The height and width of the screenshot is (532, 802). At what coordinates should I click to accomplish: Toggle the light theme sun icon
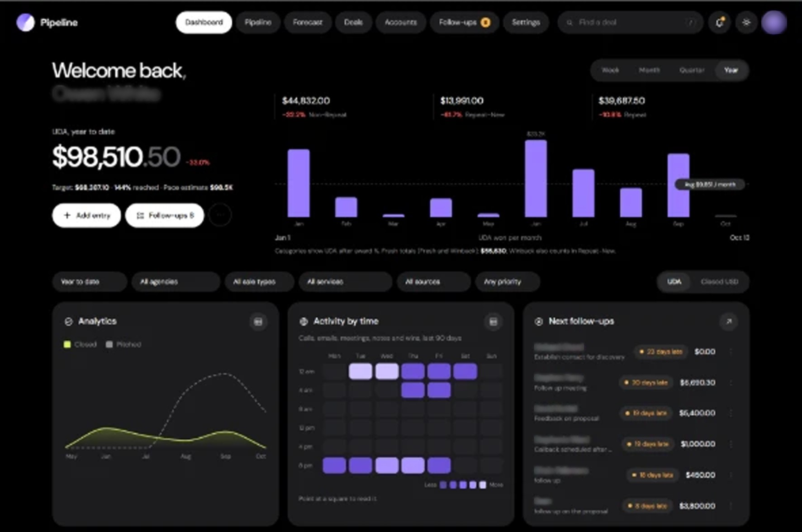pos(746,22)
